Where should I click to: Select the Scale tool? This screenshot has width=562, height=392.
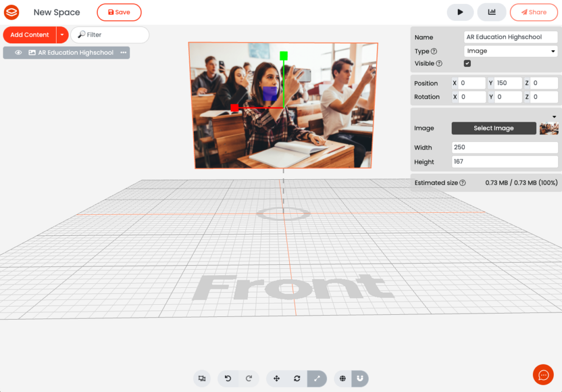[317, 378]
